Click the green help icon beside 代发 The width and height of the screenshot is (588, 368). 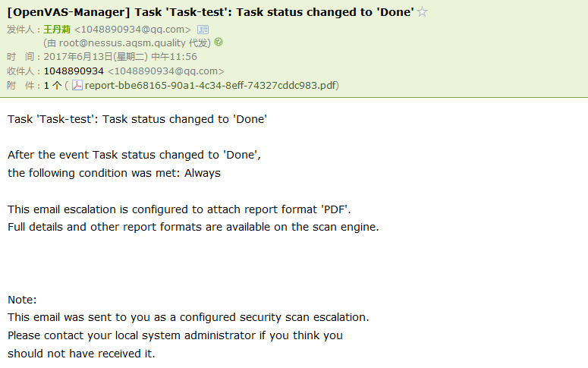tap(219, 42)
